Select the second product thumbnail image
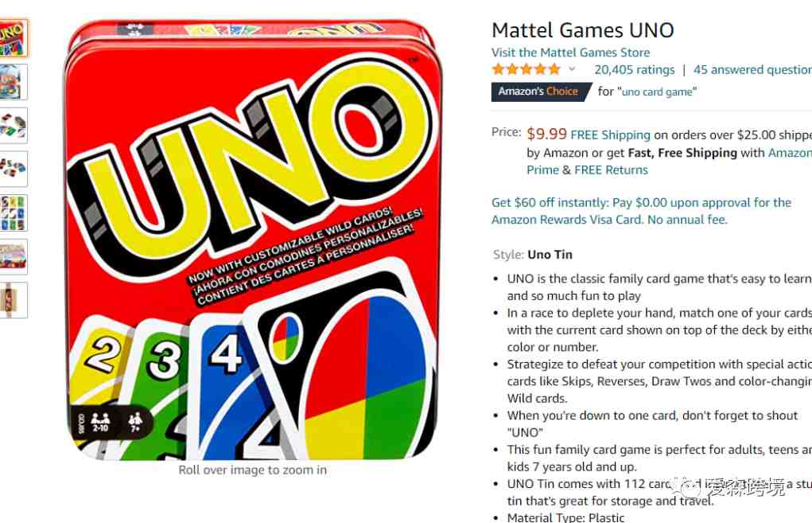 [x=13, y=81]
